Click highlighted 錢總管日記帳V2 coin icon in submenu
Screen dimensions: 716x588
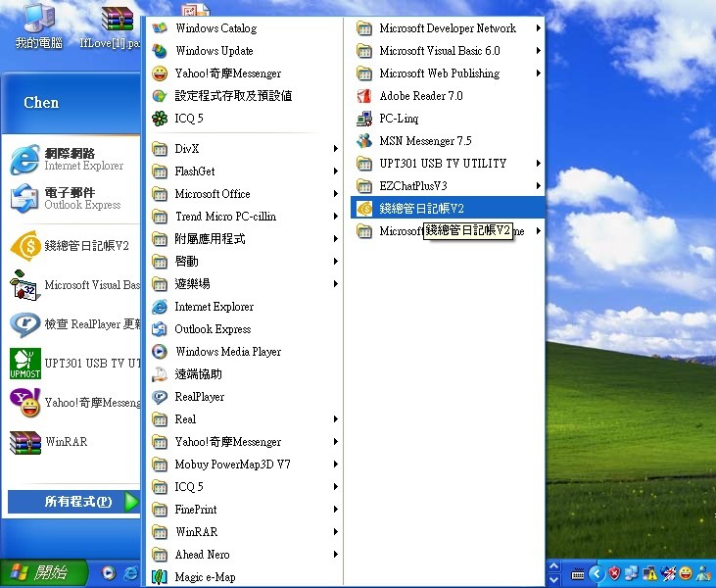pos(364,209)
